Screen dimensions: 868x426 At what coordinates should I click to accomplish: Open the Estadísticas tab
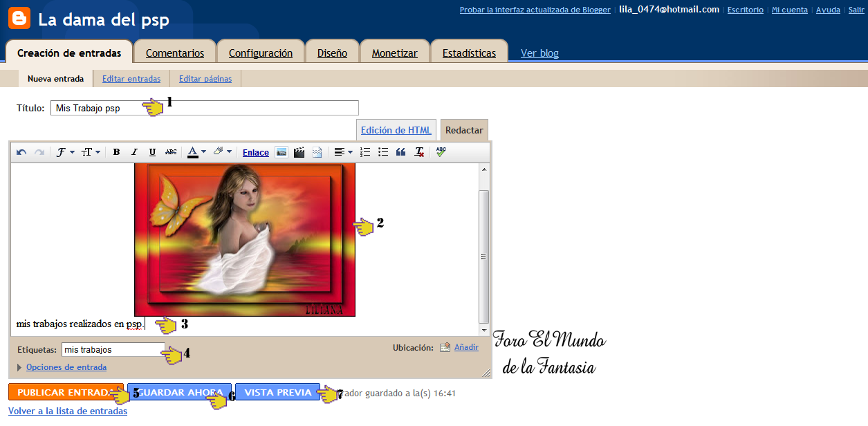pos(470,53)
